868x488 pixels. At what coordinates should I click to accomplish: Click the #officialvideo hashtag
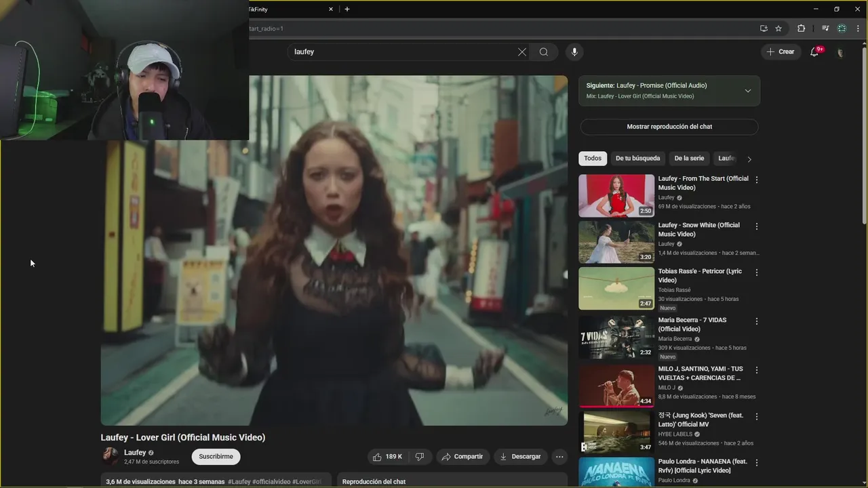tap(271, 482)
